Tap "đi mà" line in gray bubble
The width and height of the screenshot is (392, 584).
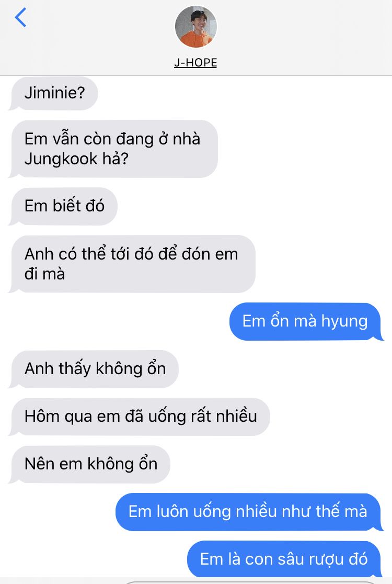click(44, 274)
